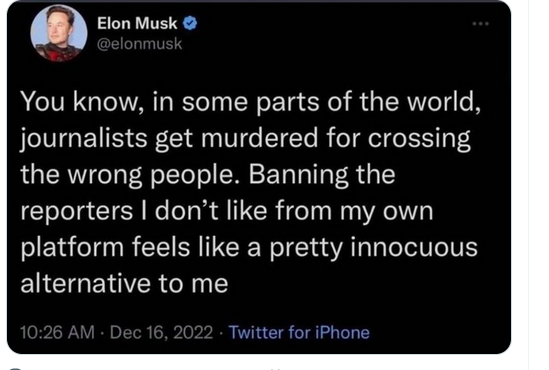
Task: Click the word "alternative" on the last line
Action: pyautogui.click(x=86, y=282)
